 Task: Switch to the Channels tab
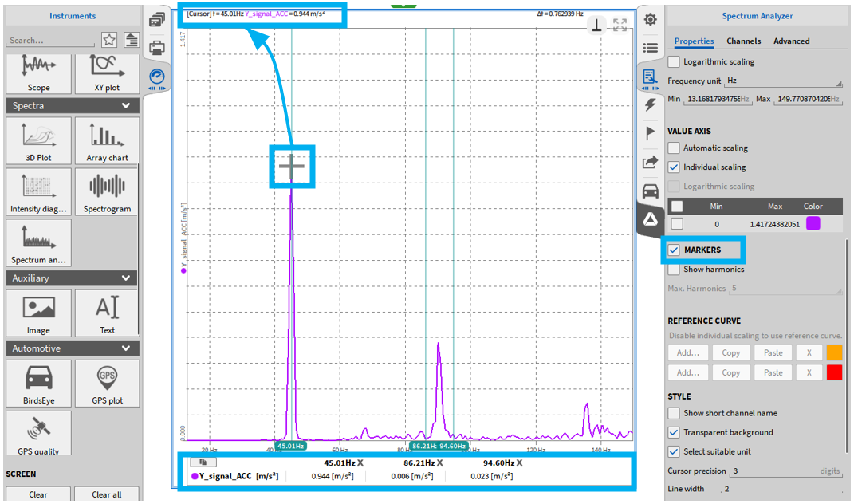(743, 41)
